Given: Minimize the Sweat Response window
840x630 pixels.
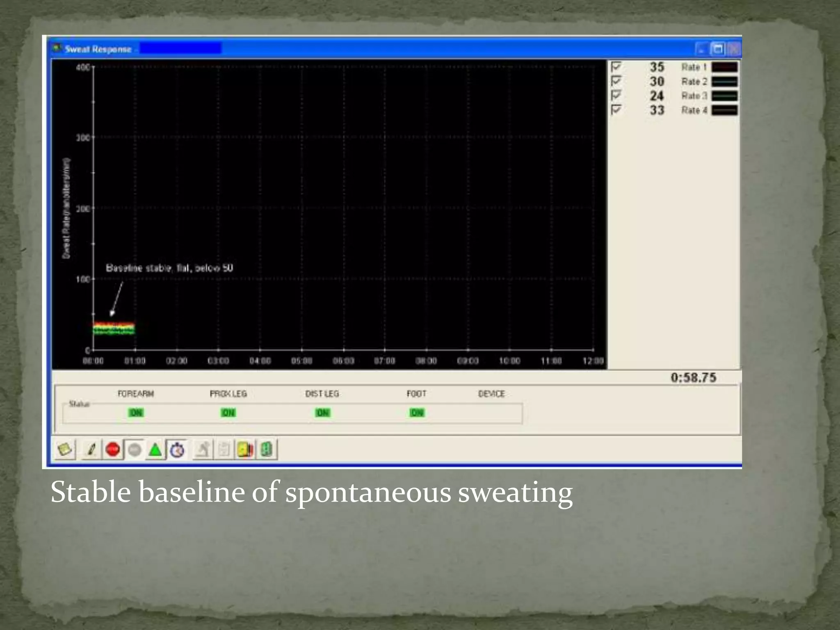Looking at the screenshot, I should [x=702, y=49].
